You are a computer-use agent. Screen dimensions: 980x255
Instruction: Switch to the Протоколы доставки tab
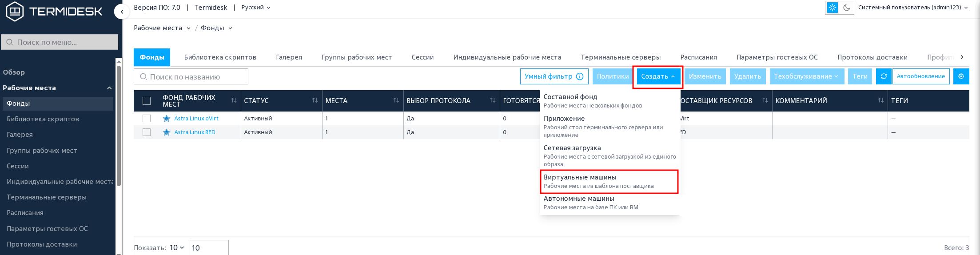872,57
